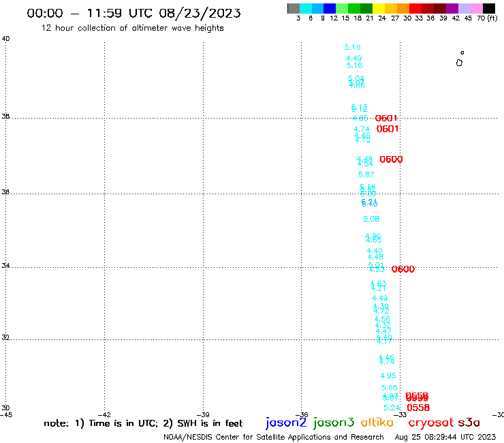Click the longitude axis label -33
The image size is (504, 443).
click(400, 415)
